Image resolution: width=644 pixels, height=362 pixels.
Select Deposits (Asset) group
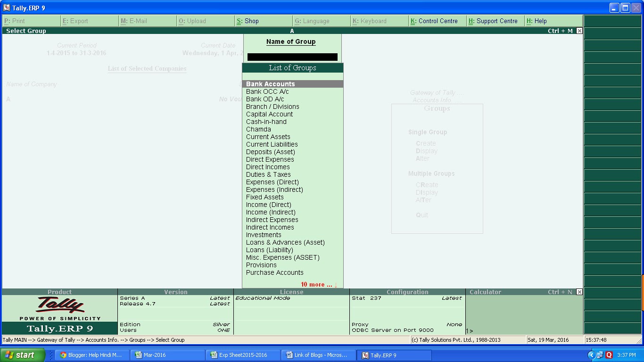[x=293, y=152]
